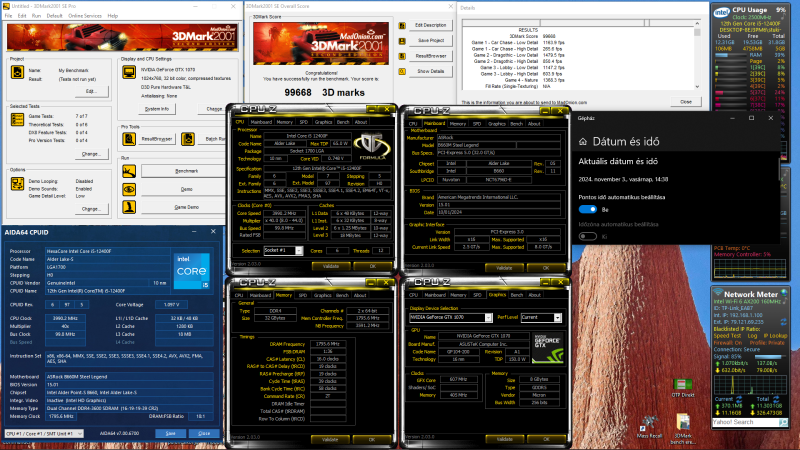Click the Intel Core i5 badge in AIDA64 CPUID

[x=192, y=271]
